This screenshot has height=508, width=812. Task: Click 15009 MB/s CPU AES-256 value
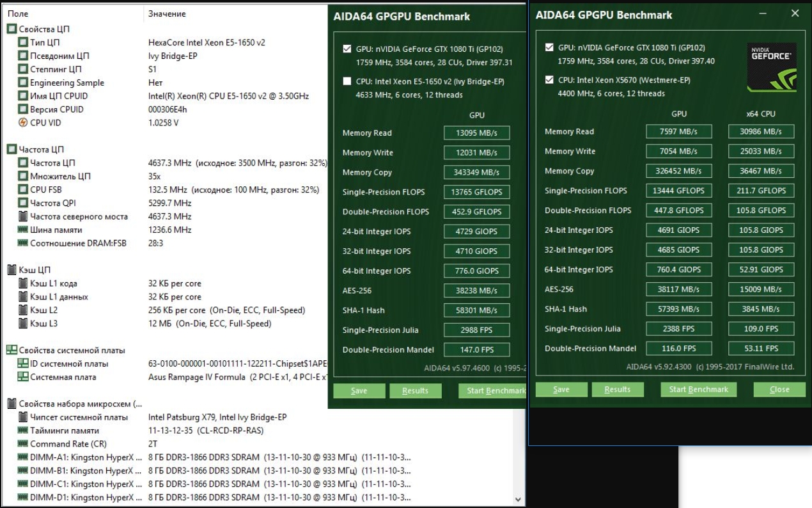(x=761, y=289)
